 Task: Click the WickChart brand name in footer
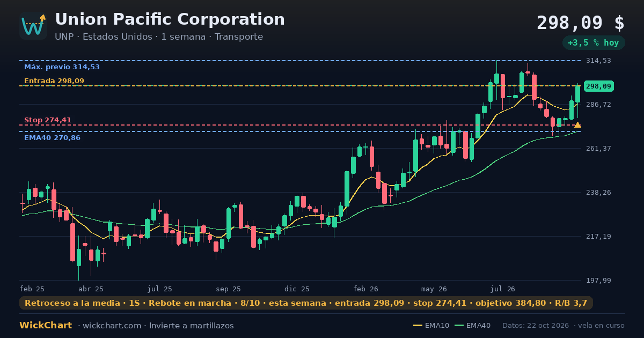tap(46, 326)
